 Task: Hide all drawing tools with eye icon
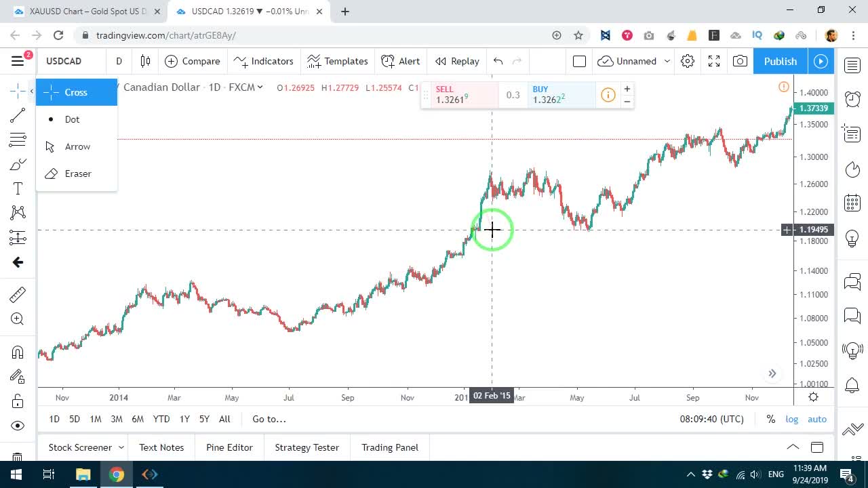pos(18,426)
